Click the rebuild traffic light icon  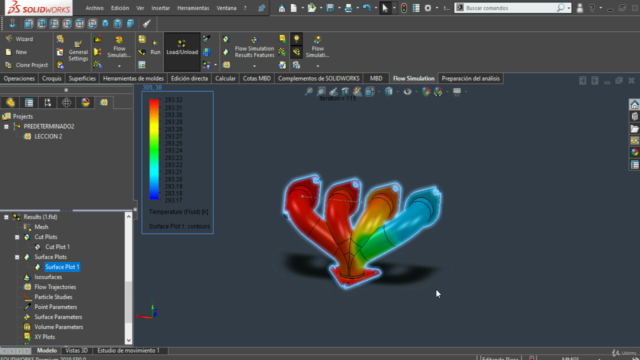point(404,8)
